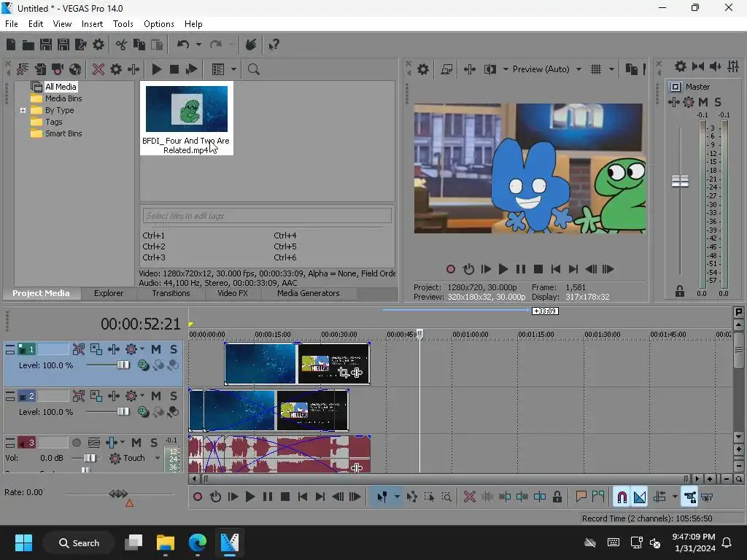Image resolution: width=747 pixels, height=560 pixels.
Task: Play timeline from transport bar
Action: [249, 497]
